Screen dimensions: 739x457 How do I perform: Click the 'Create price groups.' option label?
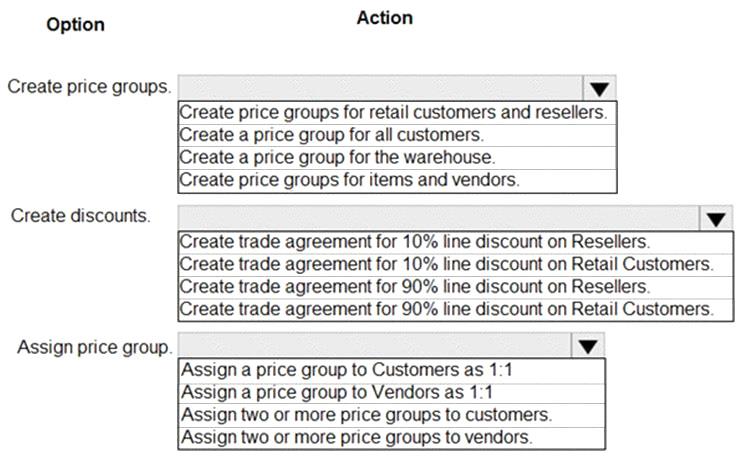point(89,86)
